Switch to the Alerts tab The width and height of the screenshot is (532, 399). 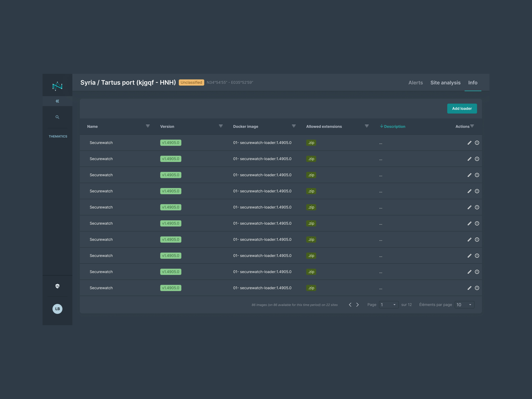pos(415,83)
